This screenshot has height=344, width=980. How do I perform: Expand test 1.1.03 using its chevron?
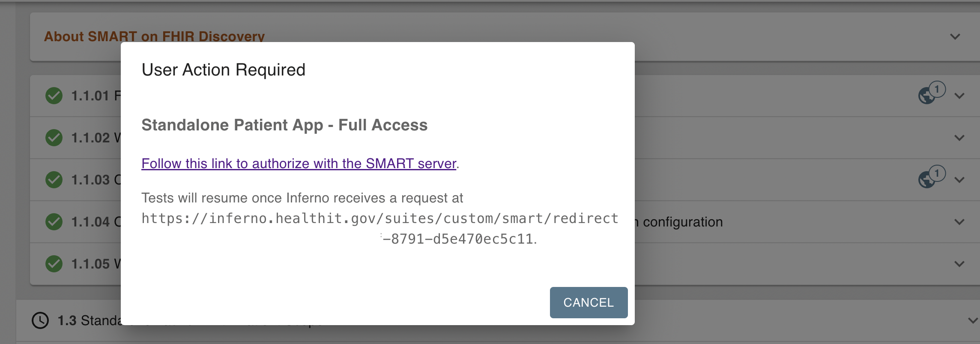(959, 180)
